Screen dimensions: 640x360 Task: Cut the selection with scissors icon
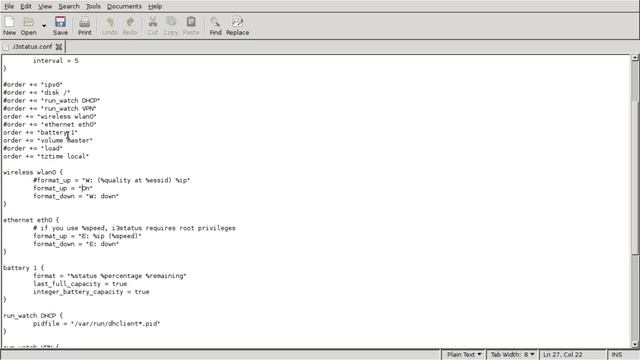click(x=153, y=26)
